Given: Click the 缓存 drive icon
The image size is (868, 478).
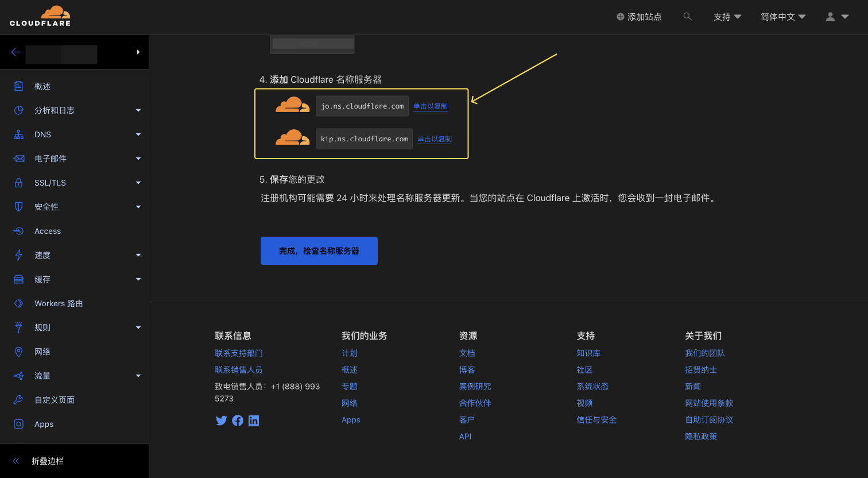Looking at the screenshot, I should 19,279.
